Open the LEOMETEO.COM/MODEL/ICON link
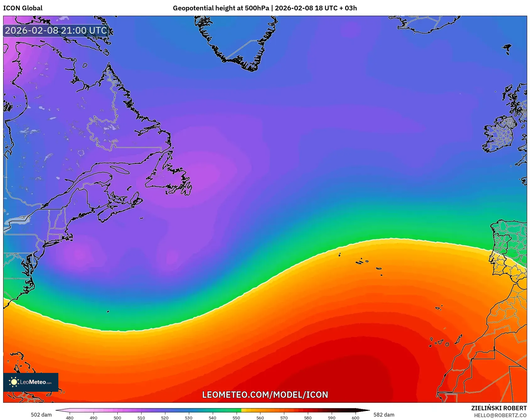This screenshot has height=420, width=530. [x=265, y=395]
